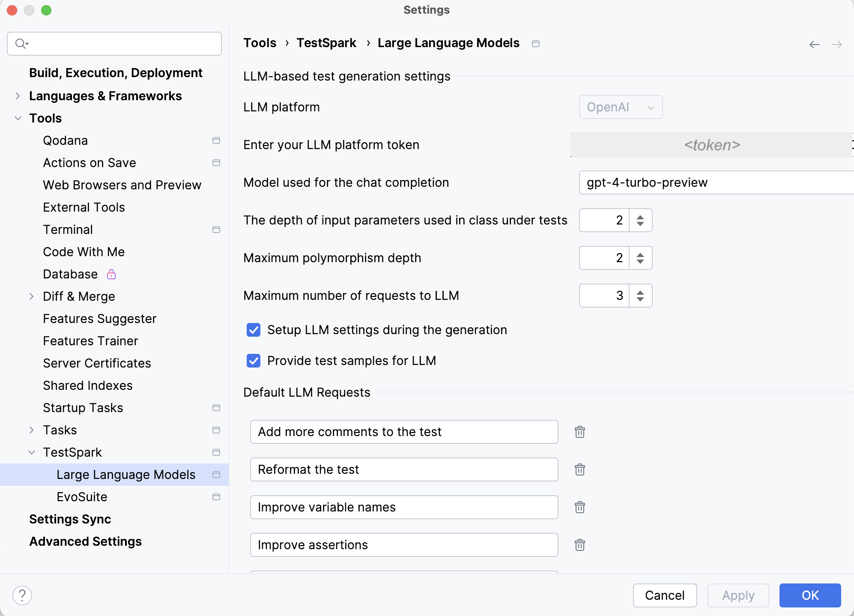
Task: Navigate to EvoSuite settings
Action: (81, 496)
